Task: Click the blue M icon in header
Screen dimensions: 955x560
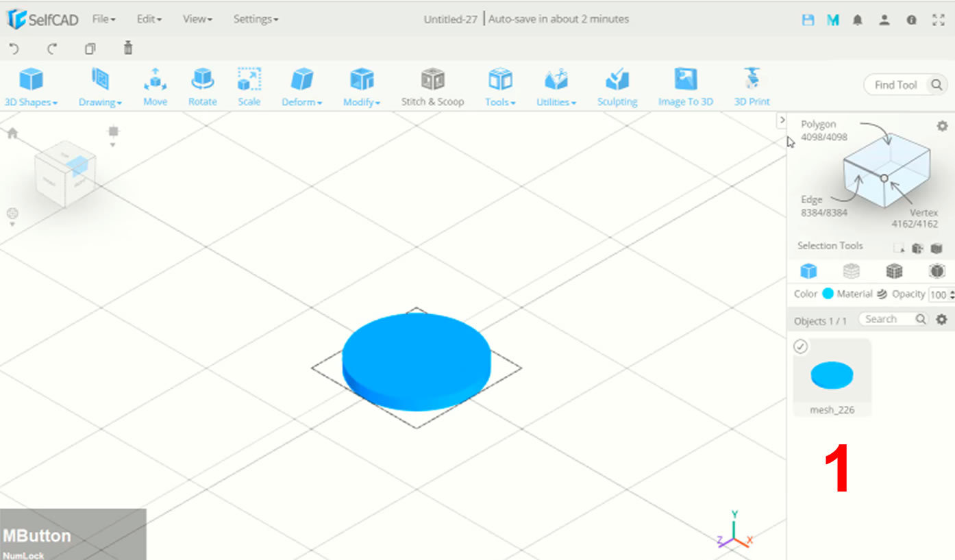Action: point(833,20)
